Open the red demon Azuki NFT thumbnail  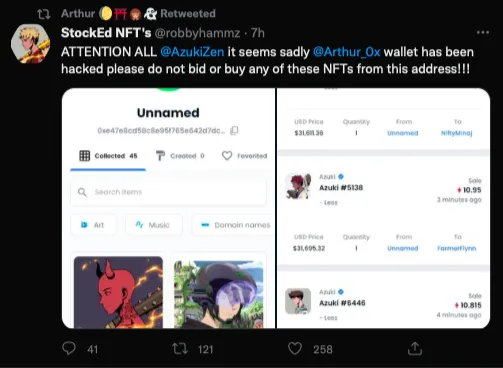coord(118,292)
